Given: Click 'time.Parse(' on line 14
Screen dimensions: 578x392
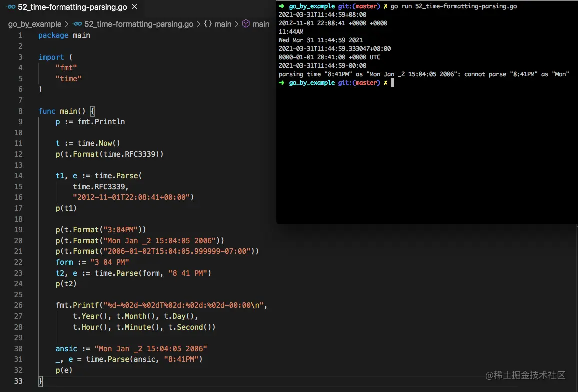Looking at the screenshot, I should pyautogui.click(x=118, y=176).
